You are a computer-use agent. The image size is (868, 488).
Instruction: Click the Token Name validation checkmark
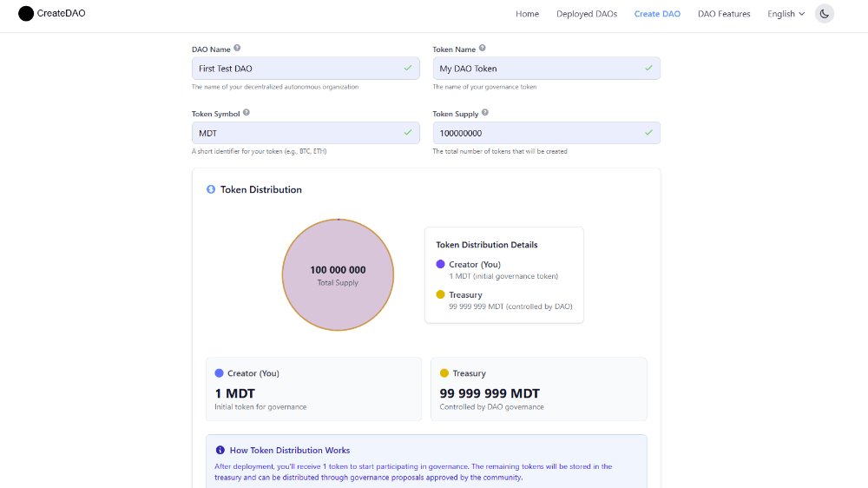click(x=648, y=68)
